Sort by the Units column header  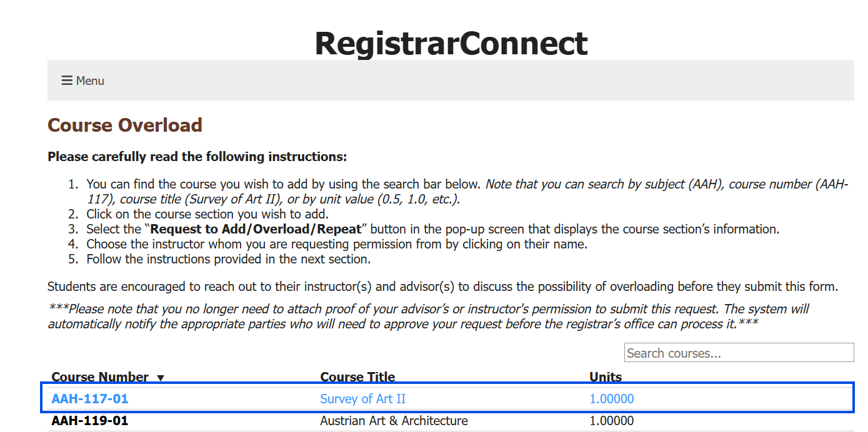click(606, 377)
